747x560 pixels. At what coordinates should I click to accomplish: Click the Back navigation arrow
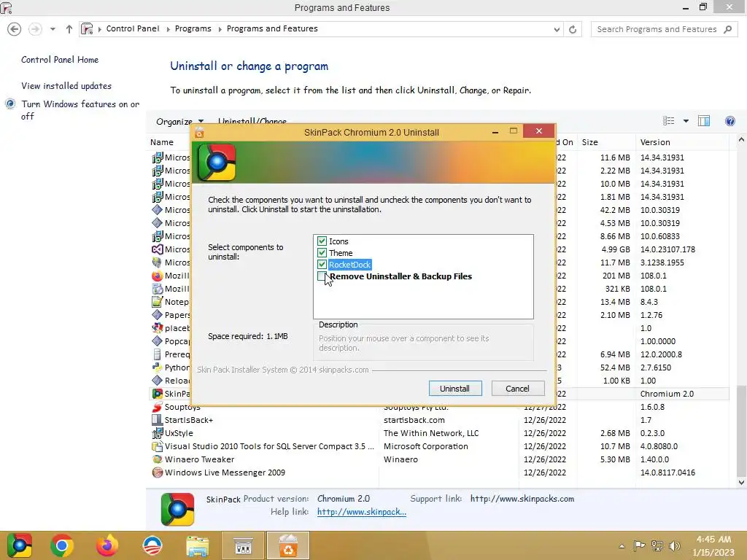pyautogui.click(x=15, y=29)
